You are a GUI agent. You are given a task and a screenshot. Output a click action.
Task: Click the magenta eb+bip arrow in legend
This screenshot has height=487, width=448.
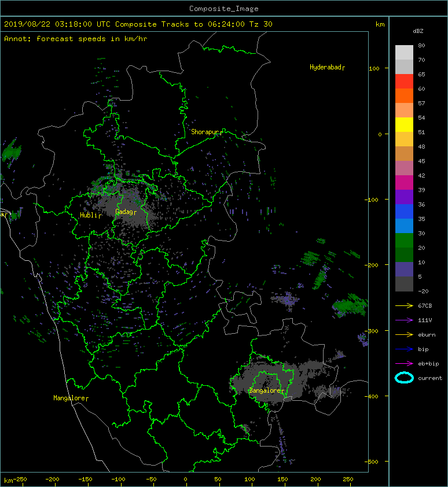point(404,364)
